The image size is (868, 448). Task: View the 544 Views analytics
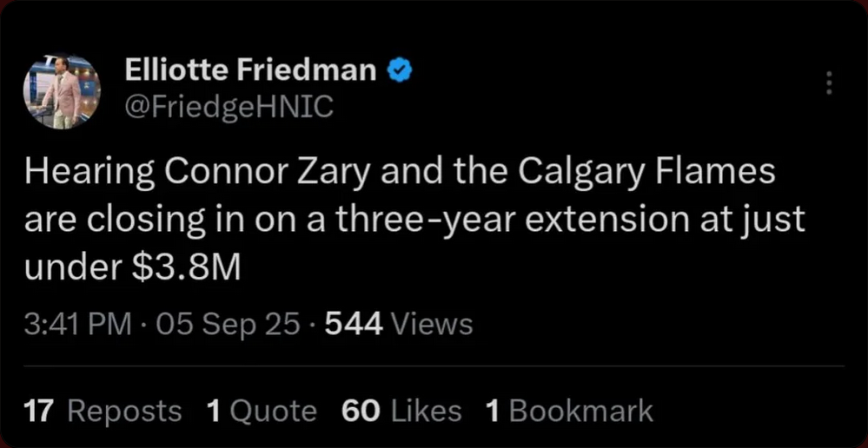pyautogui.click(x=398, y=324)
